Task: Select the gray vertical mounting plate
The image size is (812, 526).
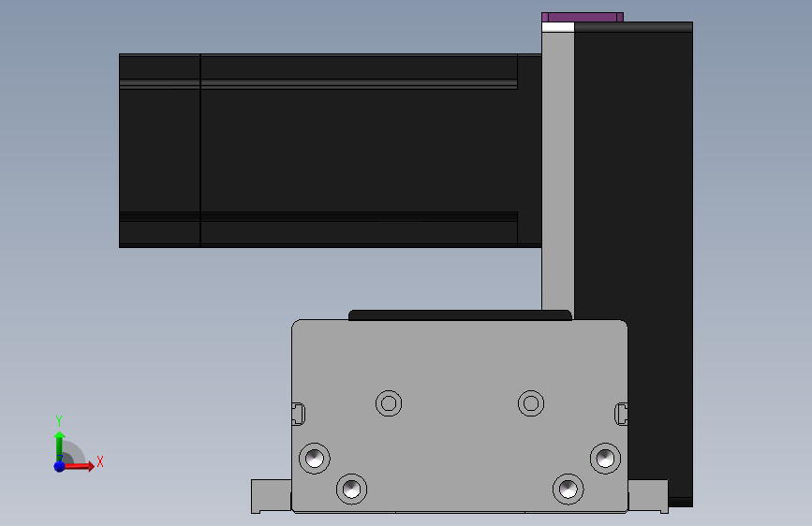Action: tap(558, 171)
